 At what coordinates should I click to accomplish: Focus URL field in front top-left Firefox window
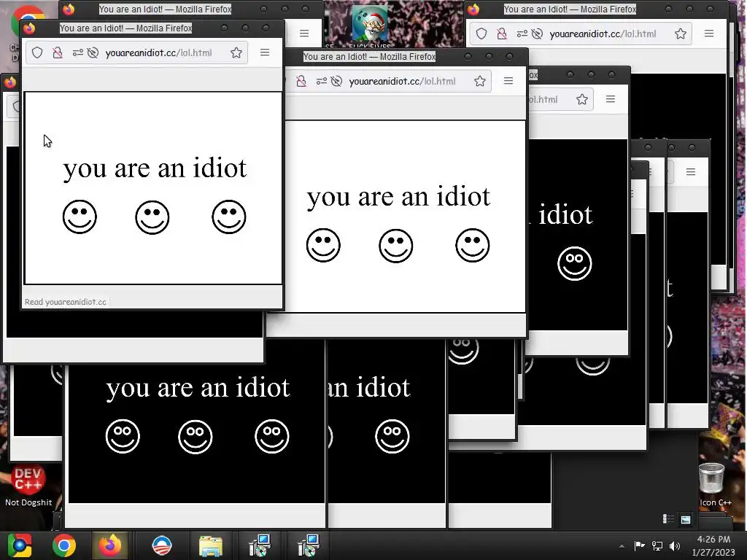click(x=136, y=52)
